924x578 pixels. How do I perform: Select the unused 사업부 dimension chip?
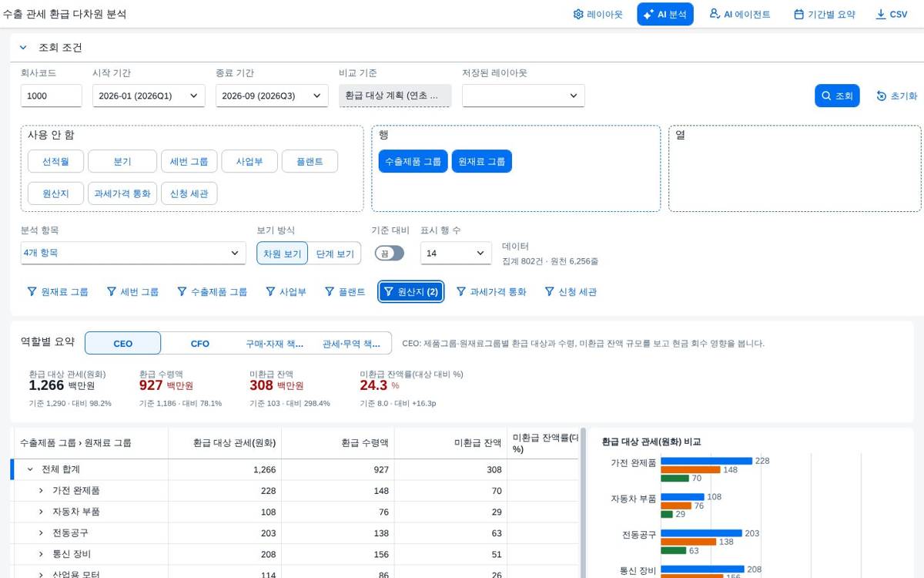(249, 162)
